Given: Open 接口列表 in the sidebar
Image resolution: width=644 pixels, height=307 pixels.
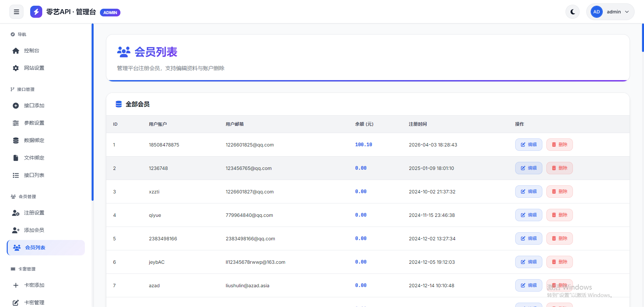Looking at the screenshot, I should point(34,175).
